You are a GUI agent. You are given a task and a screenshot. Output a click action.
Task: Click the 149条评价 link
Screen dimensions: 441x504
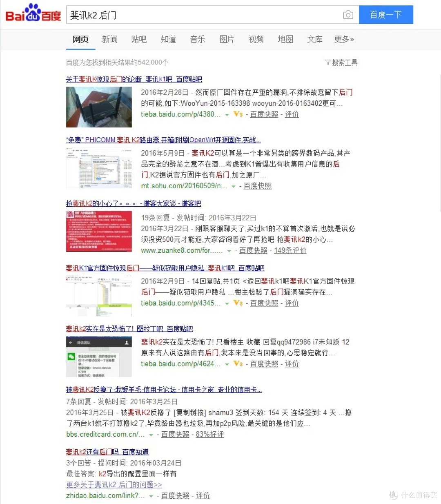click(290, 250)
